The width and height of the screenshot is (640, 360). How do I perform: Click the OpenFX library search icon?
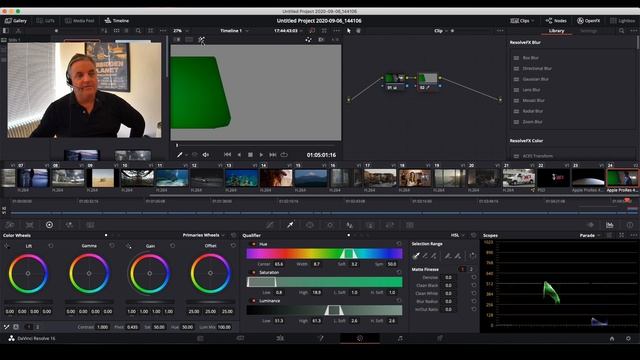[621, 31]
